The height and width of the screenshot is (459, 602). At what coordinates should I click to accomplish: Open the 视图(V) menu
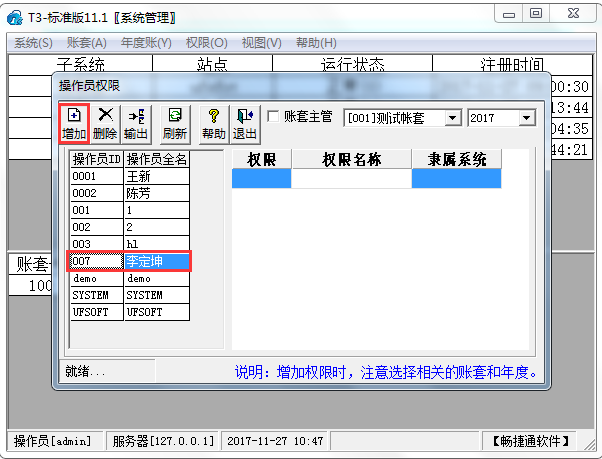click(261, 43)
